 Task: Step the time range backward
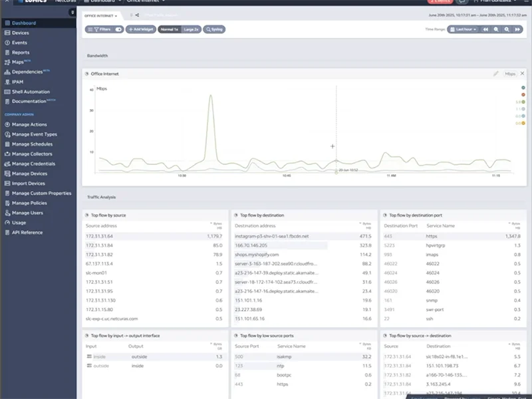485,29
